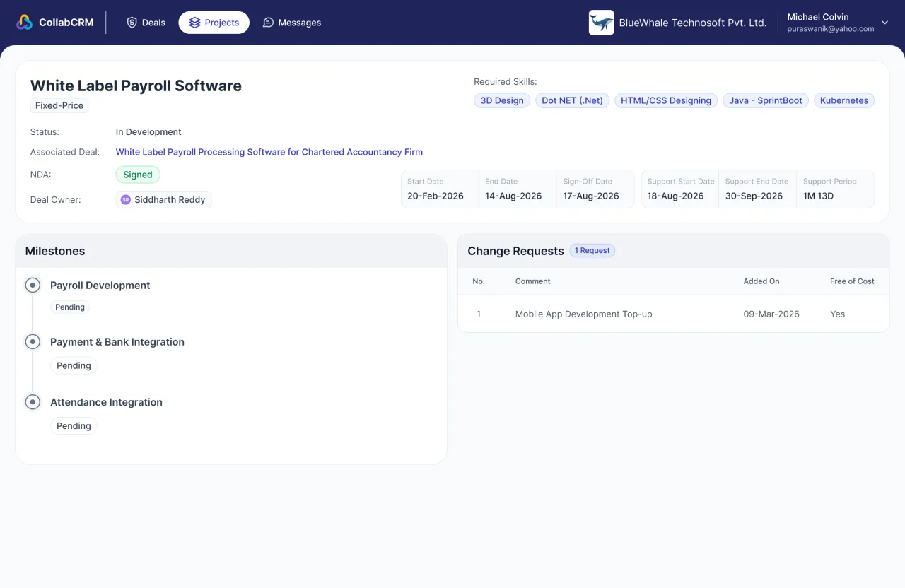
Task: Open the Projects tab
Action: tap(214, 23)
